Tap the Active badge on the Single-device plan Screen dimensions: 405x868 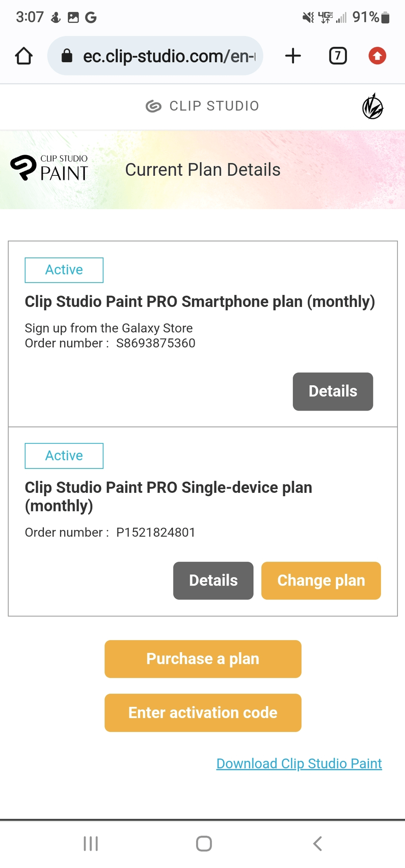pos(64,456)
